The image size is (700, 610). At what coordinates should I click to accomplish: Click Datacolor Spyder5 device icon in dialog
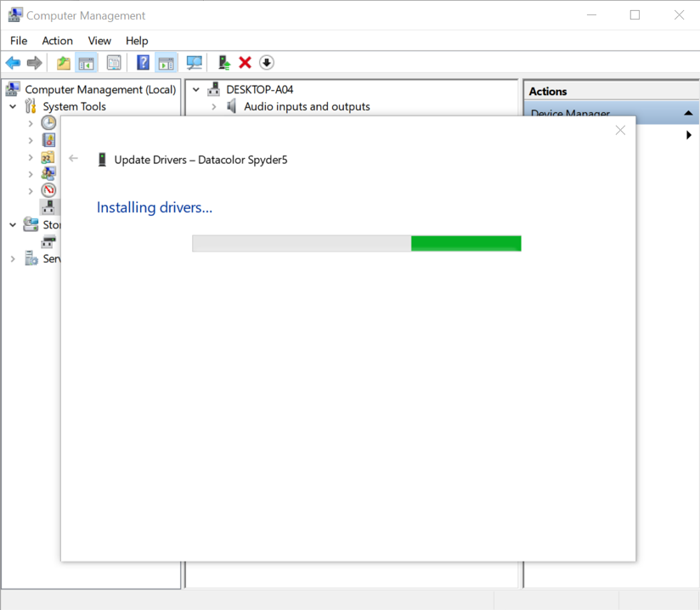pos(102,160)
